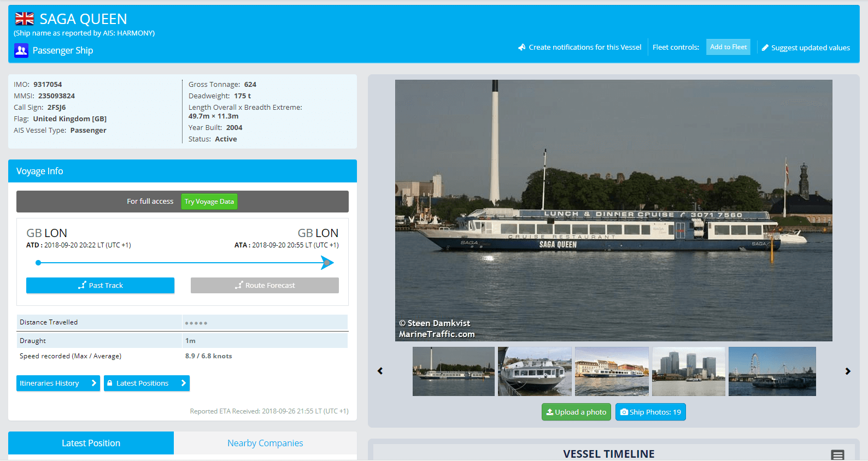
Task: Click the hidden Distance Travelled dots
Action: coord(196,323)
